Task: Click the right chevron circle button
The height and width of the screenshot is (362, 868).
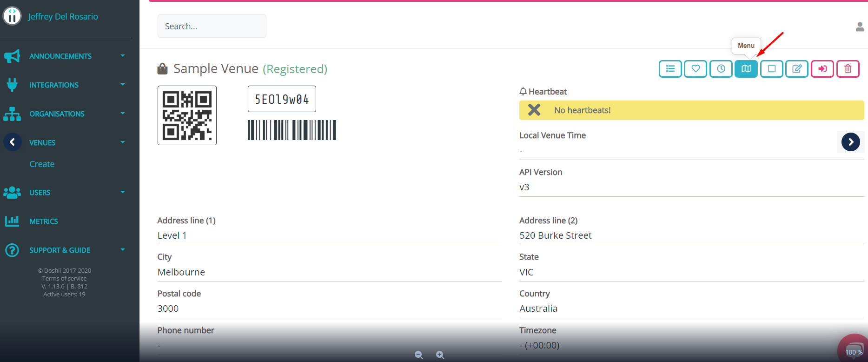Action: point(851,142)
